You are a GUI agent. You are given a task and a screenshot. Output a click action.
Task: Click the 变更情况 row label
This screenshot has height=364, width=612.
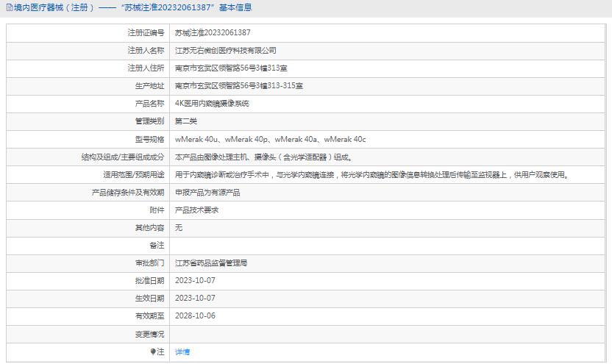pyautogui.click(x=149, y=335)
